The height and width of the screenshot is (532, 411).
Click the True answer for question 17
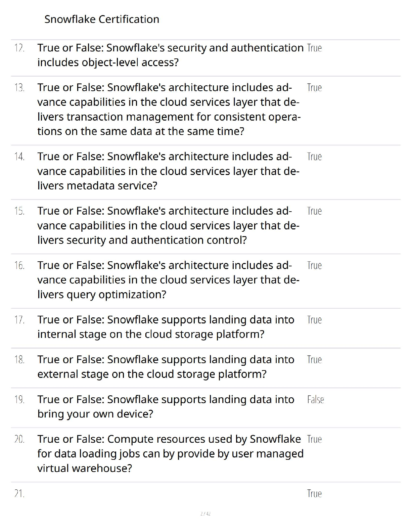pos(314,320)
